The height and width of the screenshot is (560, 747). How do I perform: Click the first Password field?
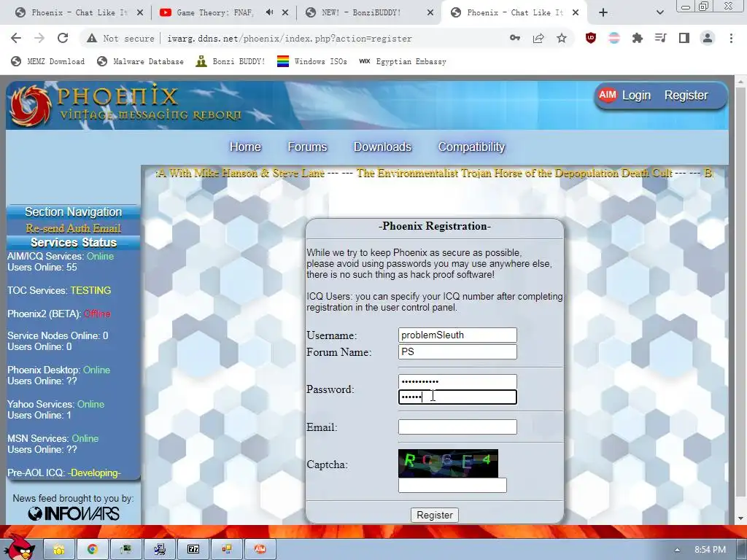pos(457,381)
